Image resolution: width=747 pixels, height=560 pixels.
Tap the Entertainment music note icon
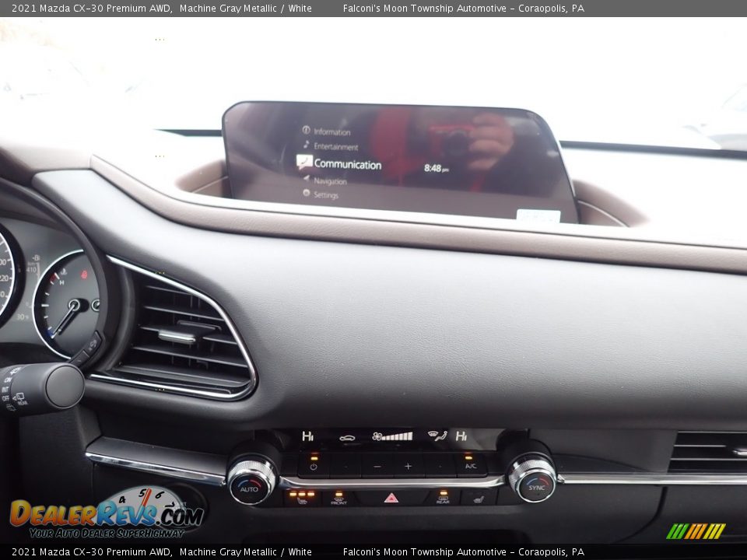point(306,145)
